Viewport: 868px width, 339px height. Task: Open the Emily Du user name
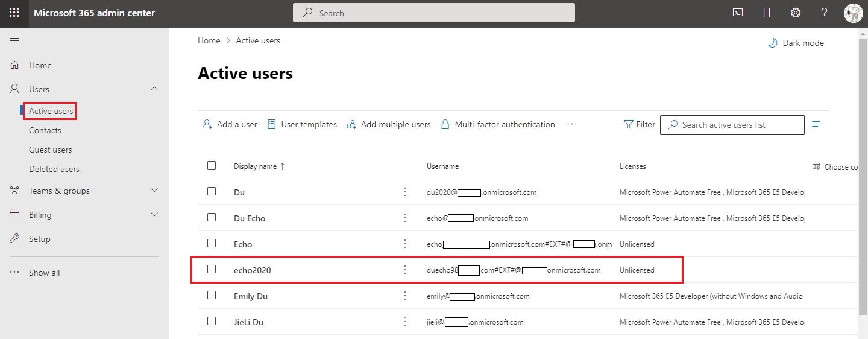click(x=251, y=296)
